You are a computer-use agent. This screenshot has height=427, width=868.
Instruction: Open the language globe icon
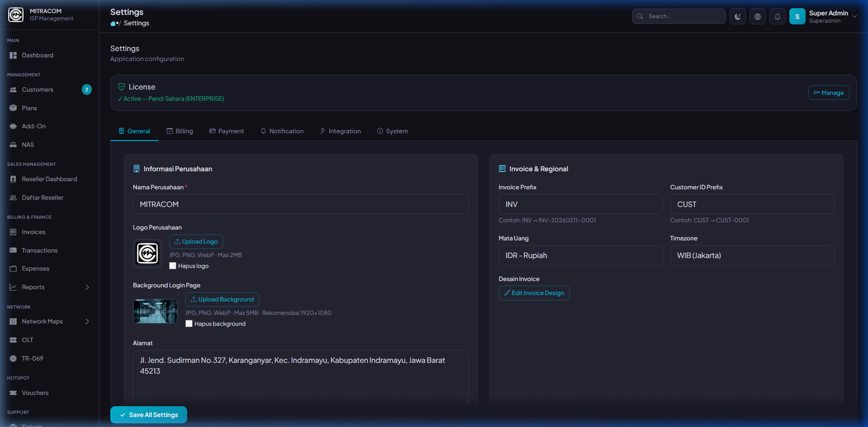[x=757, y=17]
